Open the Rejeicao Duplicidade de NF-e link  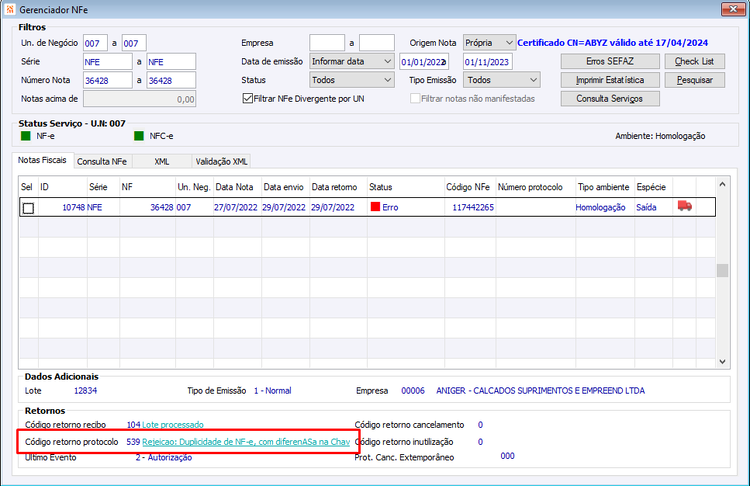click(x=246, y=442)
